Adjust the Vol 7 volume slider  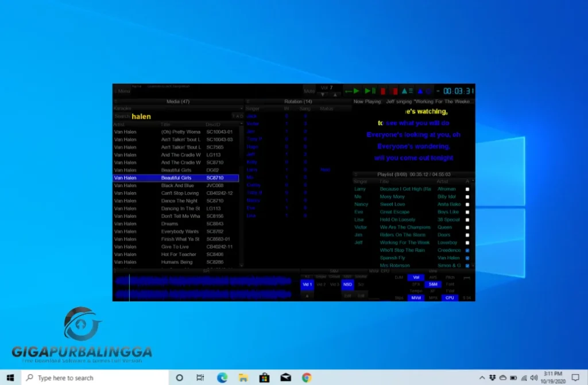(326, 87)
